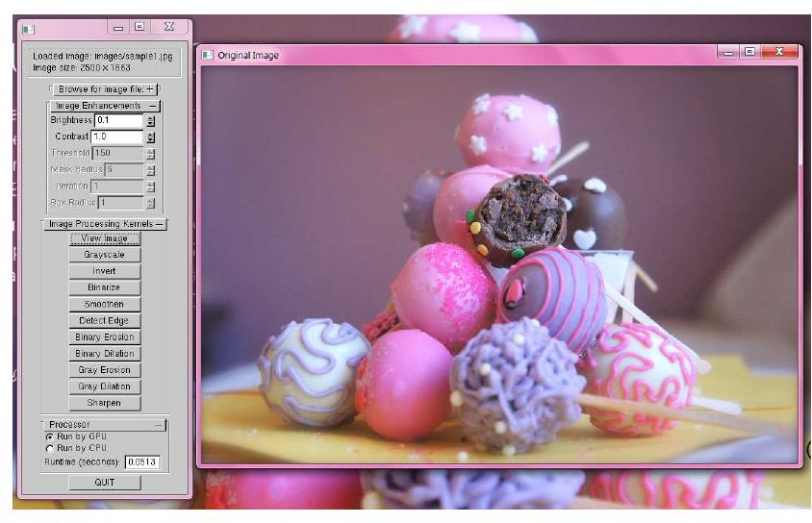Apply the Grayscale kernel
This screenshot has width=812, height=523.
coord(105,255)
